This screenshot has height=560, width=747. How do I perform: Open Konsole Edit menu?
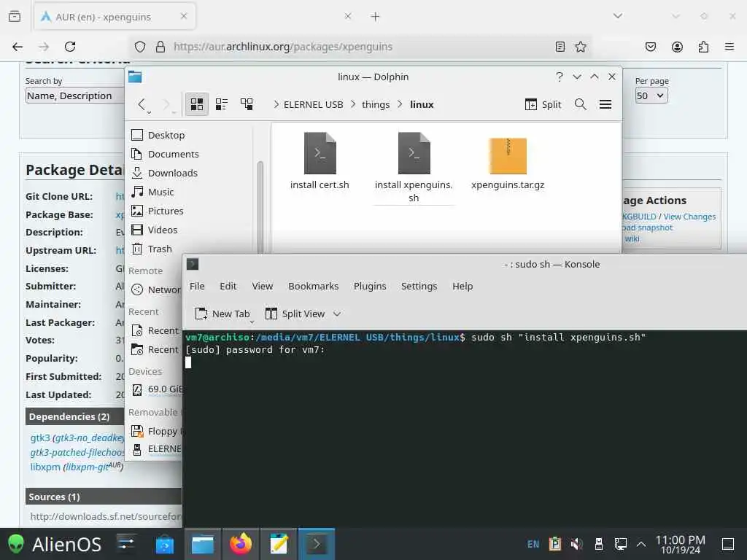228,286
